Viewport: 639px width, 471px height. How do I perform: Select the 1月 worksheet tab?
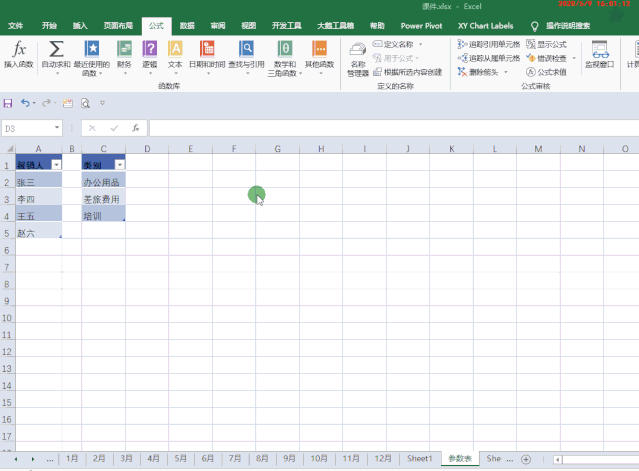click(x=72, y=458)
